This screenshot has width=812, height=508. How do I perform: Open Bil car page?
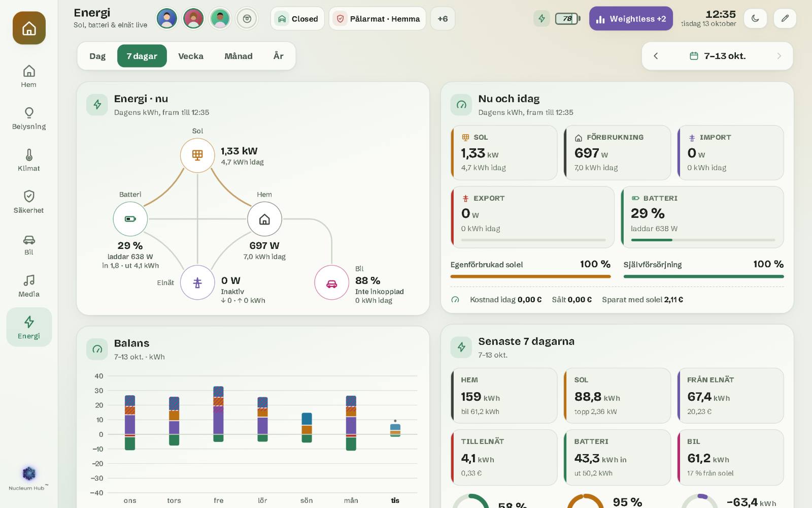pyautogui.click(x=29, y=244)
